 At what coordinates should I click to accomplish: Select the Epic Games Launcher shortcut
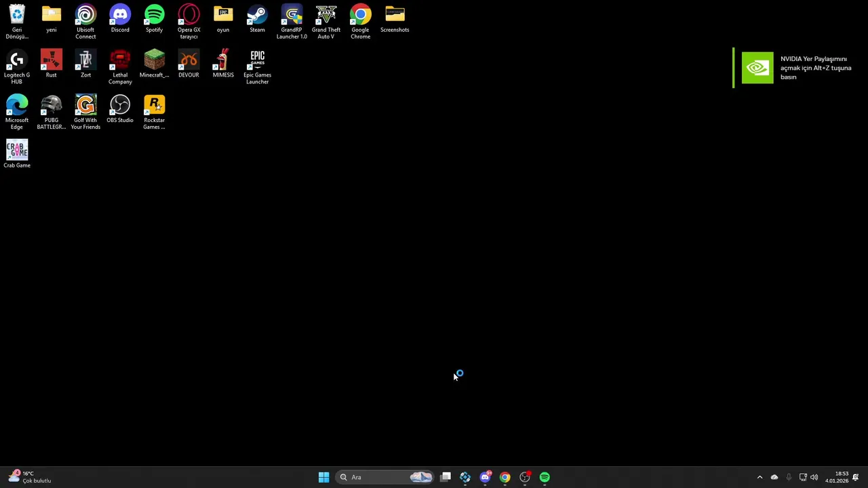[x=257, y=66]
